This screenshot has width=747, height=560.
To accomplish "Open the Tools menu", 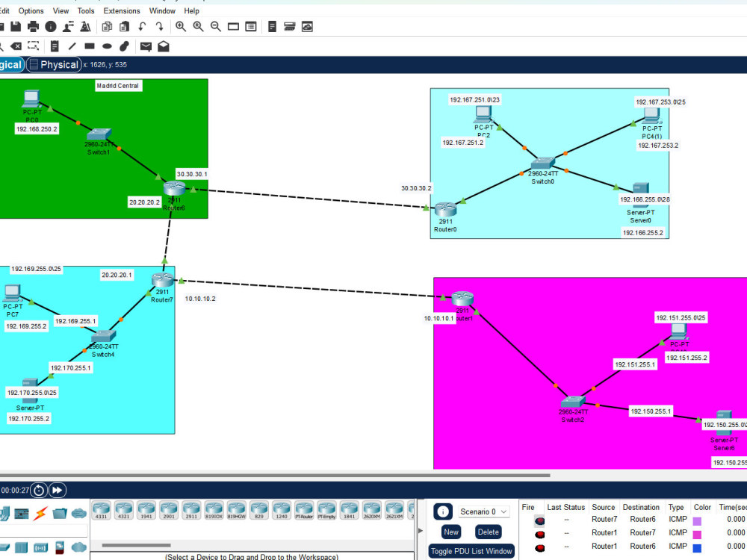I will (85, 10).
